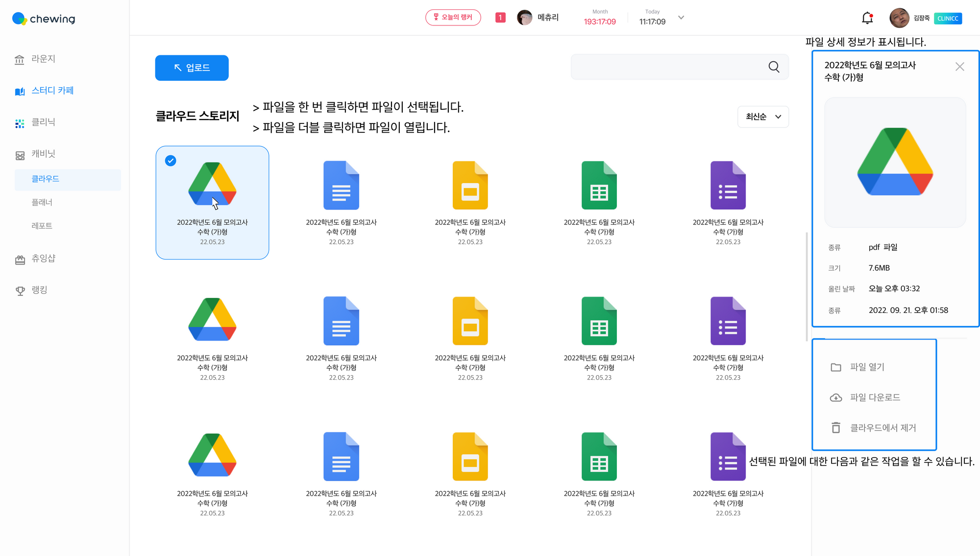Select the 클라우드 submenu item
The width and height of the screenshot is (980, 556).
click(68, 179)
